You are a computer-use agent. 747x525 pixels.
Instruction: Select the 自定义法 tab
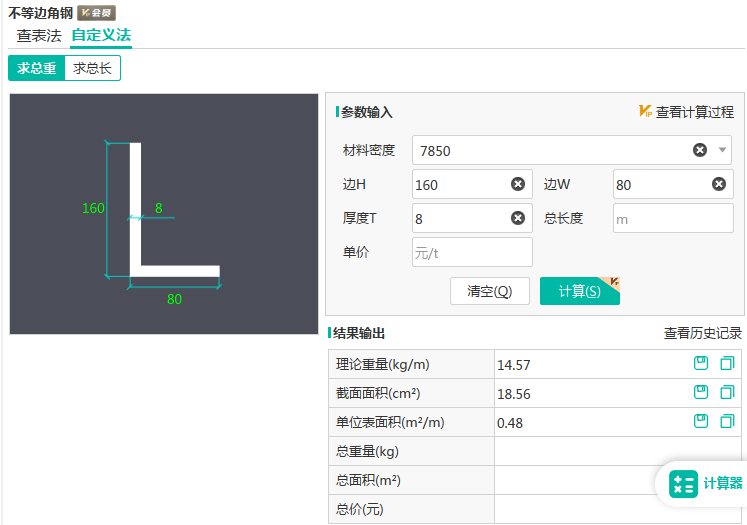point(101,36)
